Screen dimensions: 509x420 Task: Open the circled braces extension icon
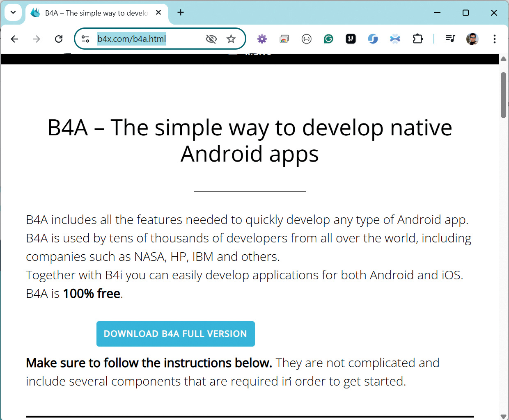click(306, 39)
